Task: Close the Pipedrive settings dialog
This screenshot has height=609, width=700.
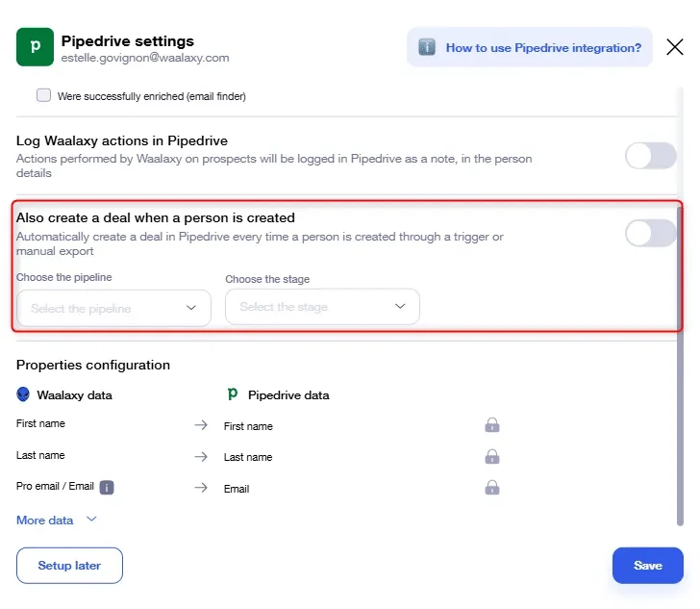Action: [x=675, y=47]
